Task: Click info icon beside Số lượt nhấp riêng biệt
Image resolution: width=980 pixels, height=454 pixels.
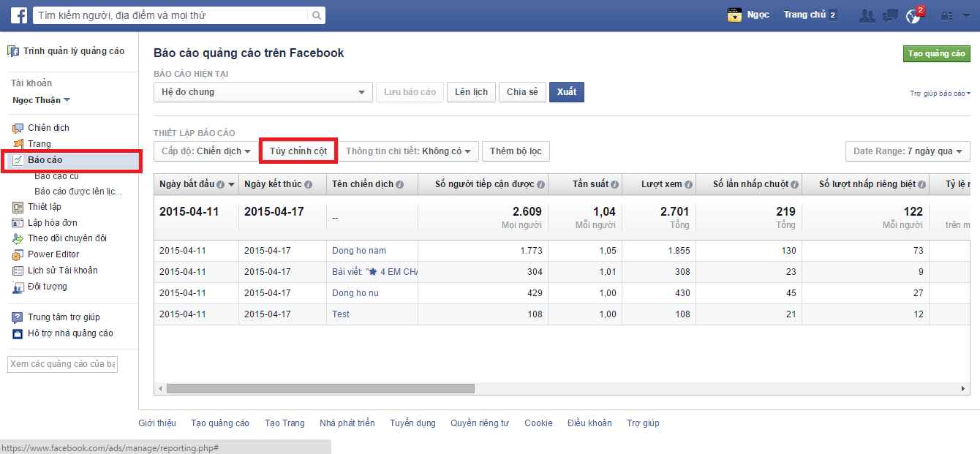Action: pyautogui.click(x=922, y=185)
